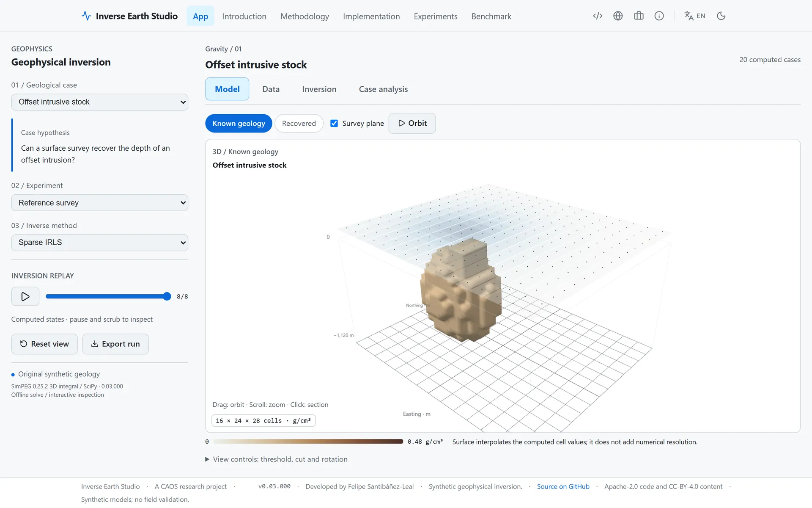The height and width of the screenshot is (508, 812).
Task: Go to the Introduction page
Action: tap(244, 16)
